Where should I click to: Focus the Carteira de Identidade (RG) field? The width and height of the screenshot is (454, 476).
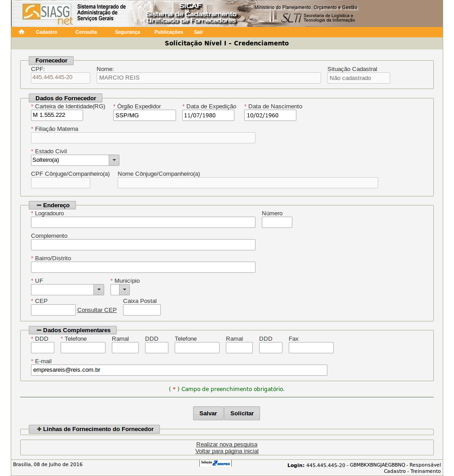pyautogui.click(x=57, y=115)
